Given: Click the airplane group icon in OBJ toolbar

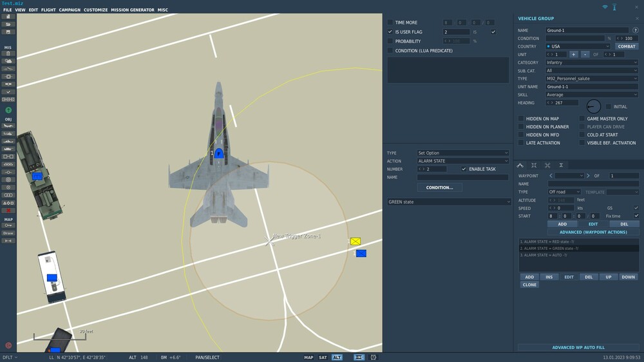Looking at the screenshot, I should [8, 126].
